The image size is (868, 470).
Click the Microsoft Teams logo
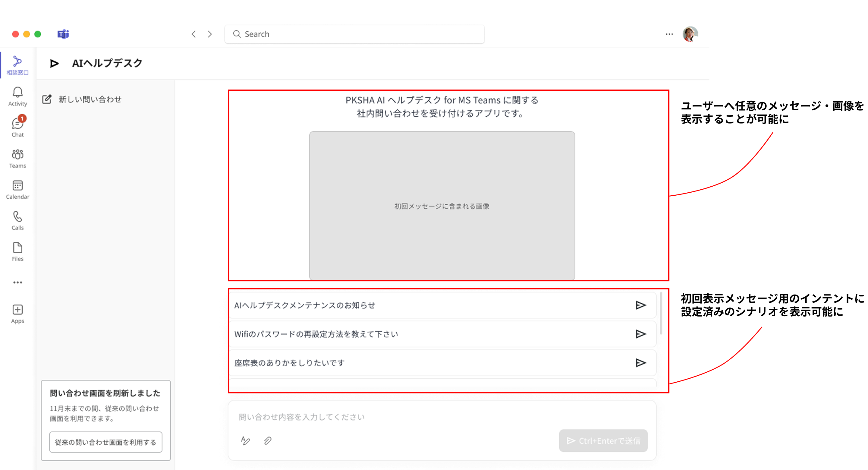coord(63,34)
